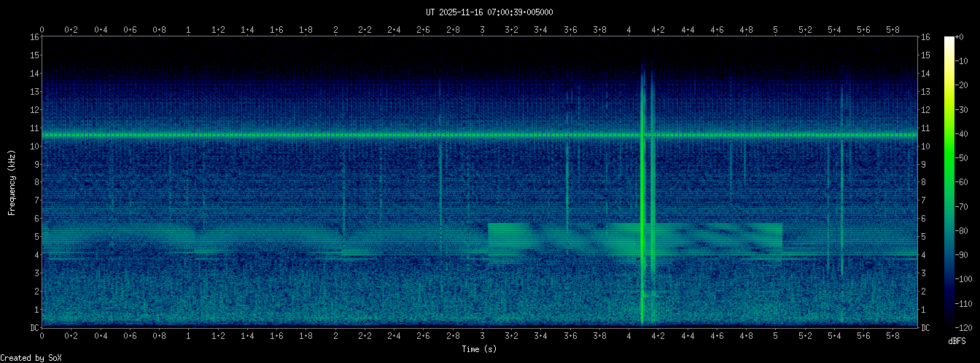Click the bright vertical burst near 4.1 seconds
This screenshot has width=980, height=363.
tap(642, 190)
